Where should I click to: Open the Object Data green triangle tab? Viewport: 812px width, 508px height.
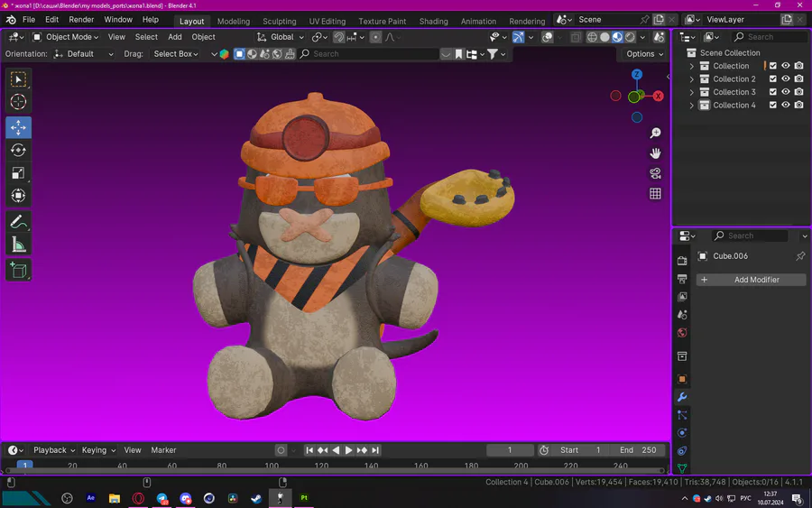click(682, 468)
